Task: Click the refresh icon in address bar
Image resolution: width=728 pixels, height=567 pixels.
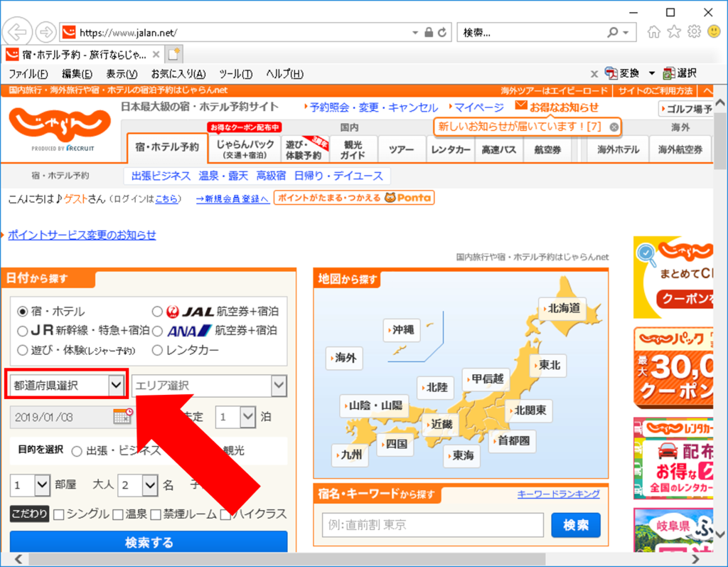Action: pos(442,33)
